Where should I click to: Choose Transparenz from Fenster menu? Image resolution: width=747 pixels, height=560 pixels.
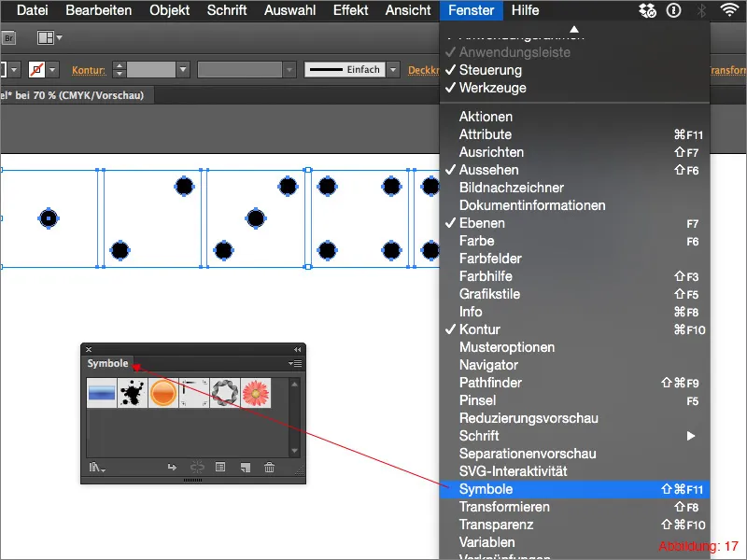coord(574,525)
